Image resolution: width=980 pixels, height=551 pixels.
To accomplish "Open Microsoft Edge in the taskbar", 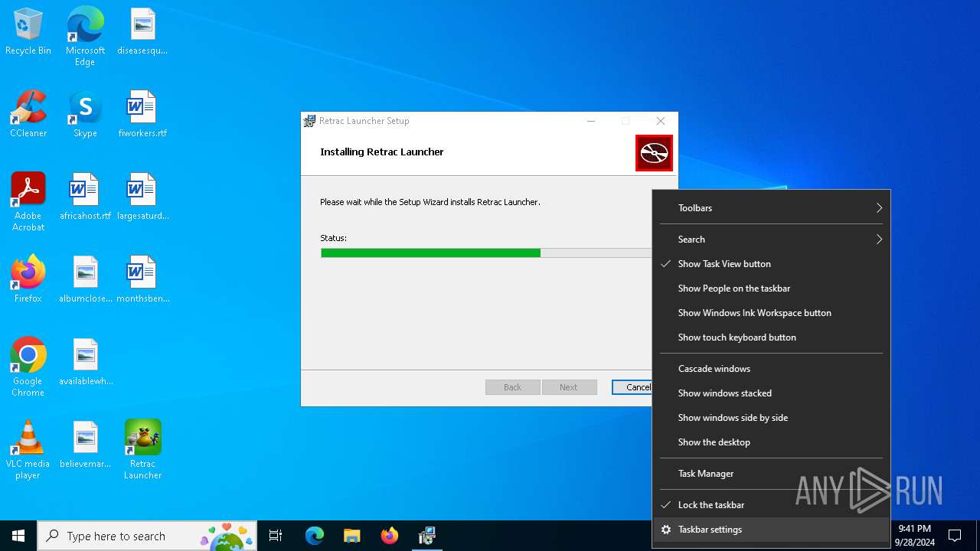I will [x=315, y=536].
